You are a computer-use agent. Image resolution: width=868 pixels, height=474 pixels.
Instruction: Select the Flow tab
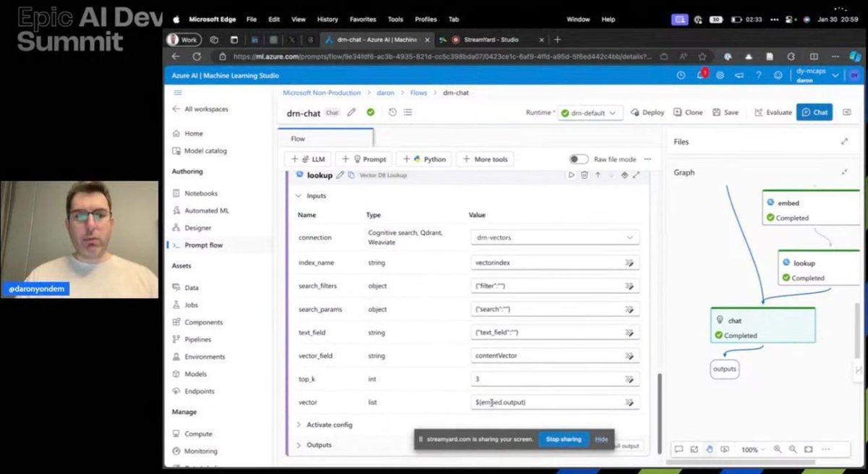pos(325,138)
